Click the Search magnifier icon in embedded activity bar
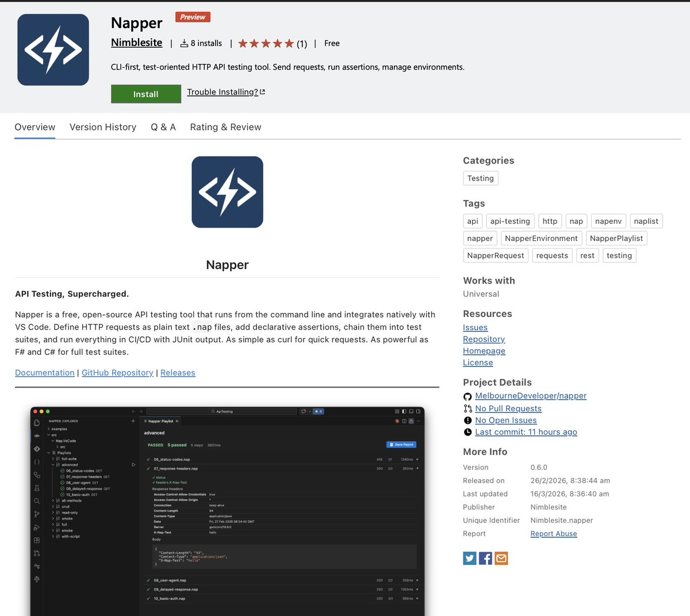 tap(37, 501)
